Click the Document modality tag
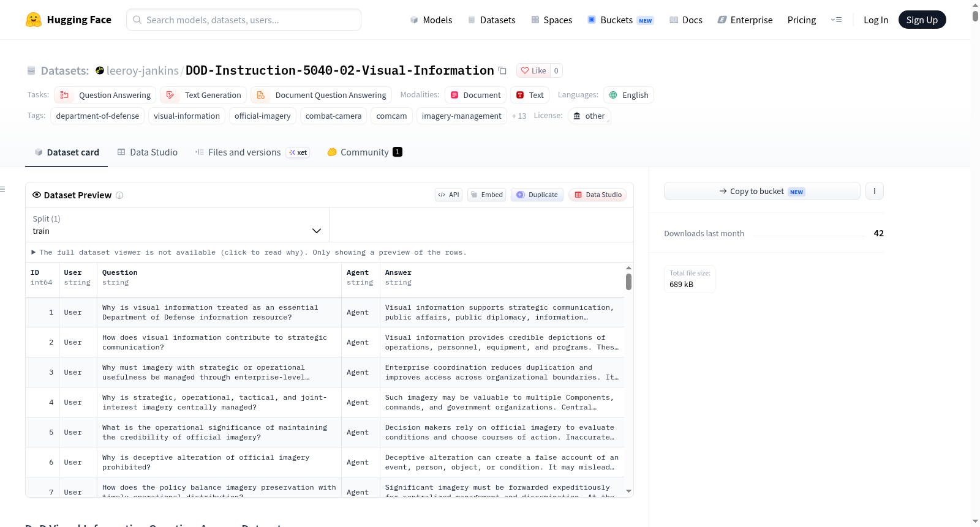This screenshot has height=527, width=980. 475,95
